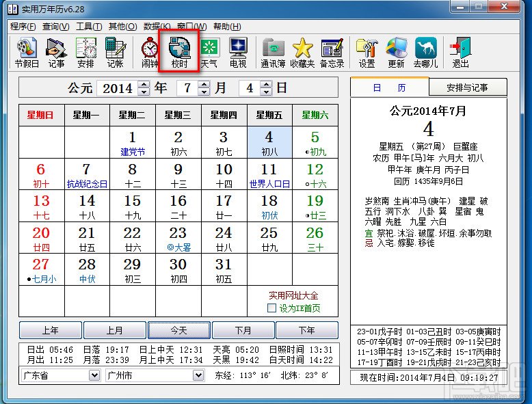This screenshot has width=532, height=404.
Task: Select July 5 初九 Saturday cell
Action: pyautogui.click(x=315, y=142)
